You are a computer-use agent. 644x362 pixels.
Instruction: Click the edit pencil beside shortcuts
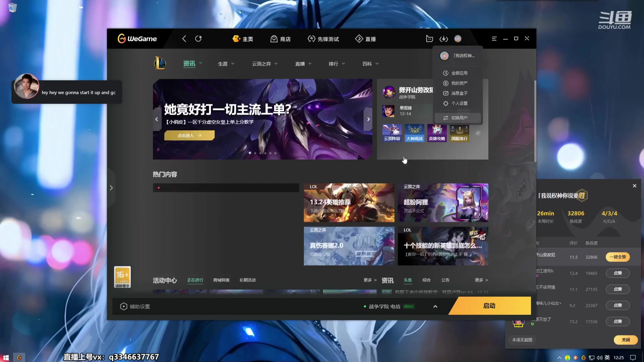pos(478,133)
